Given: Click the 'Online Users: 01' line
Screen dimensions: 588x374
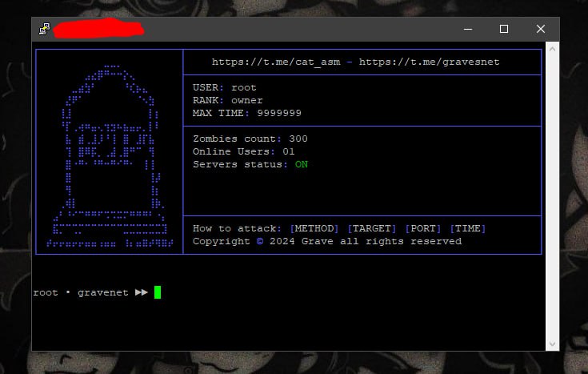Looking at the screenshot, I should pyautogui.click(x=244, y=152).
